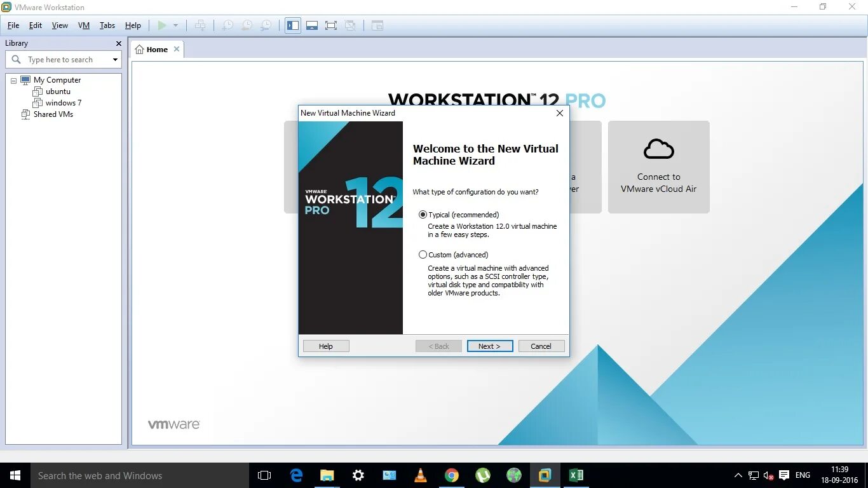Viewport: 868px width, 488px height.
Task: Toggle the Show Library sidebar icon
Action: (293, 25)
